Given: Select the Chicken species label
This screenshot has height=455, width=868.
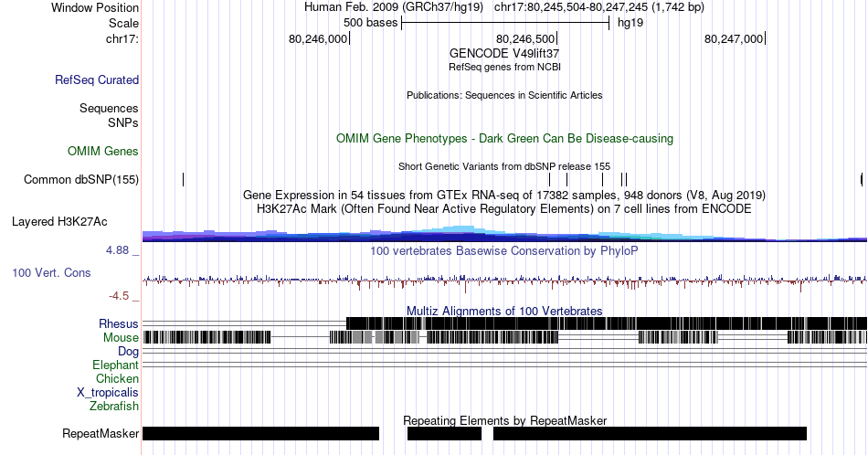Looking at the screenshot, I should click(117, 378).
